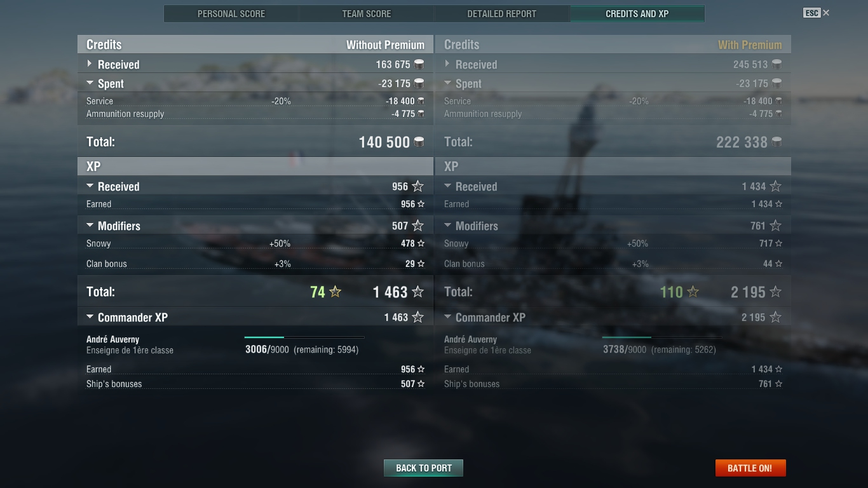Close the report with the ESC X icon
The width and height of the screenshot is (868, 488).
pyautogui.click(x=826, y=13)
